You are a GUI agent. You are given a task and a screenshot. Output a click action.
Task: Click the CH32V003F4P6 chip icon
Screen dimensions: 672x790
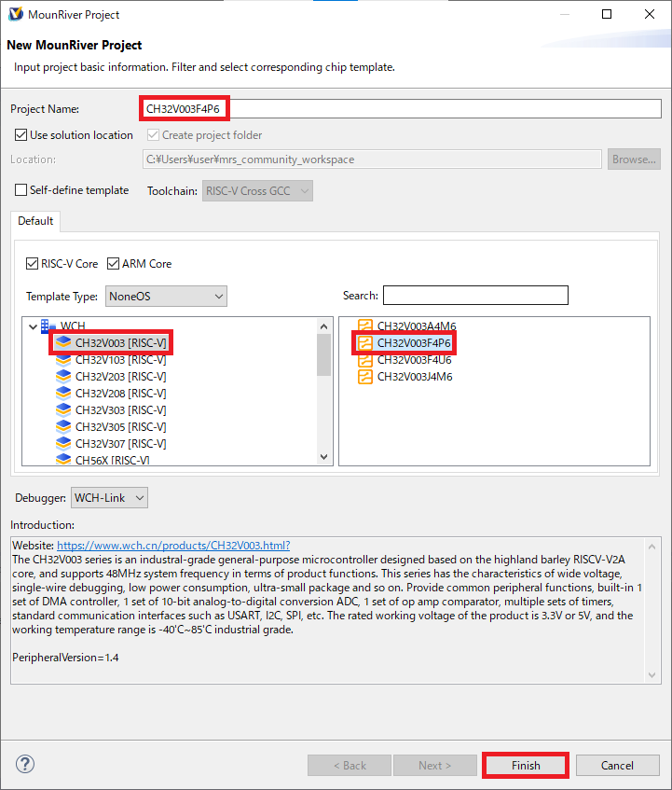(365, 342)
